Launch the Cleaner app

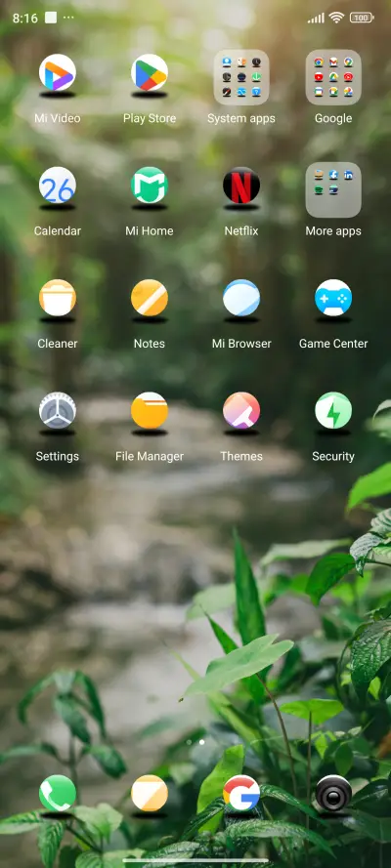click(57, 299)
